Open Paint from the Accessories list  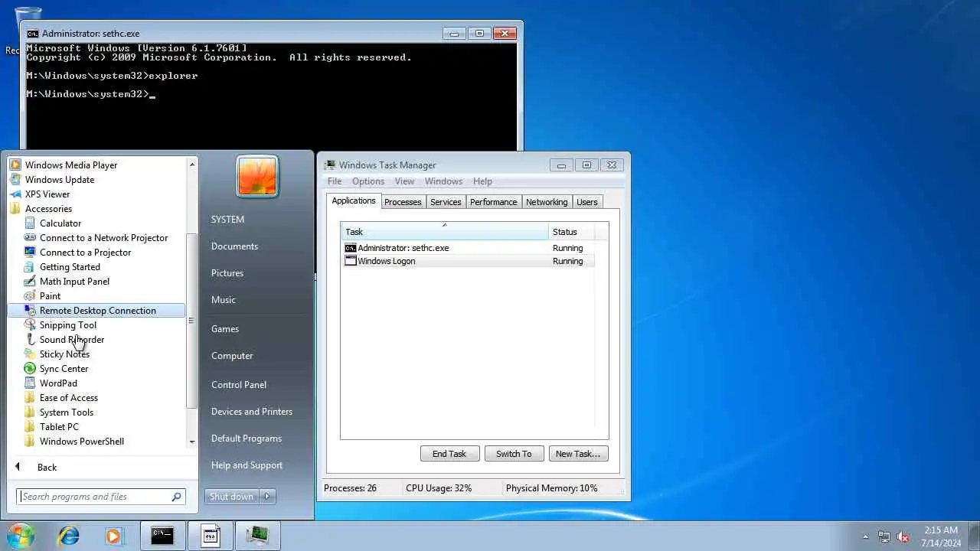(x=50, y=295)
